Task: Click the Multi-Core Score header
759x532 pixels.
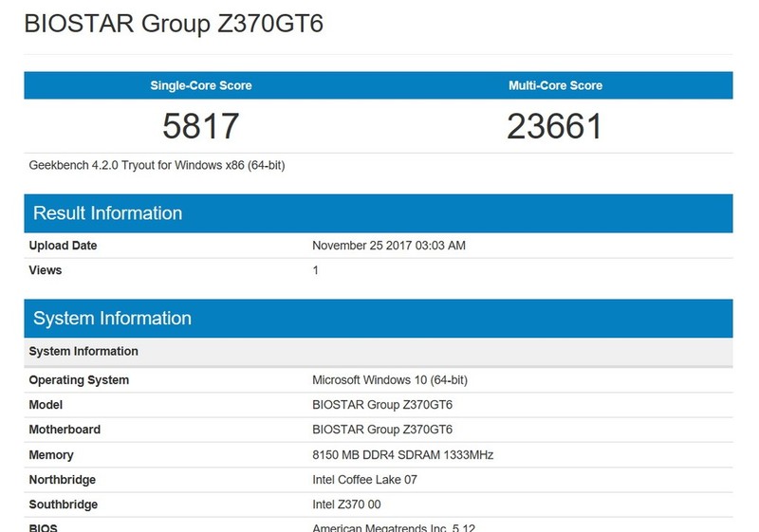Action: [555, 85]
